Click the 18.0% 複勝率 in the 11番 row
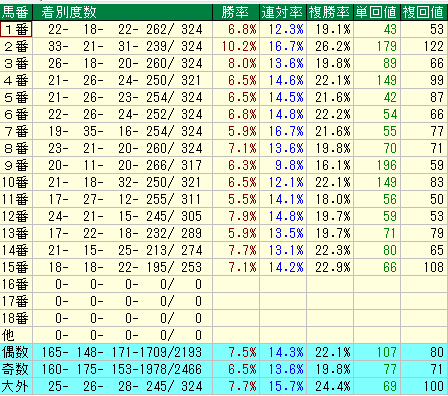Image resolution: width=448 pixels, height=396 pixels. click(x=333, y=199)
